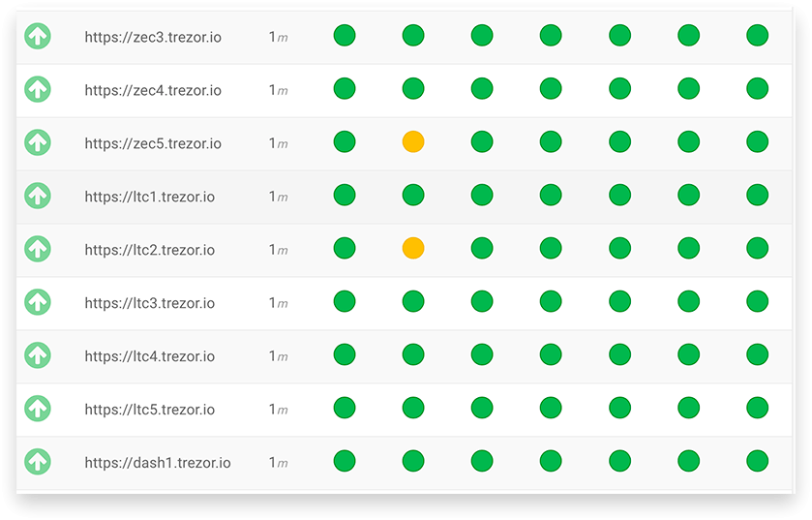Screen dimensions: 812x520
Task: Open the https://zec5.trezor.io monitor link
Action: (153, 143)
